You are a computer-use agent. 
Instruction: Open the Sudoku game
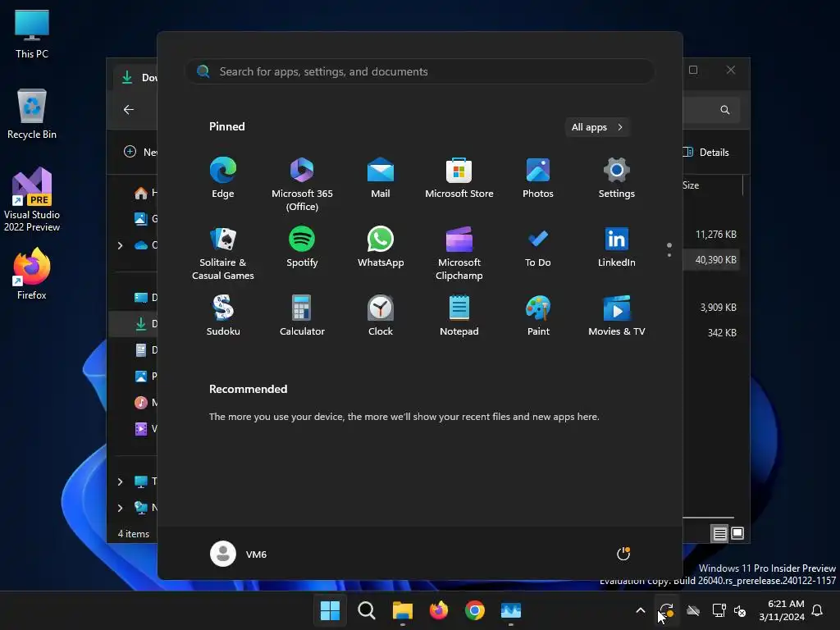(x=223, y=316)
